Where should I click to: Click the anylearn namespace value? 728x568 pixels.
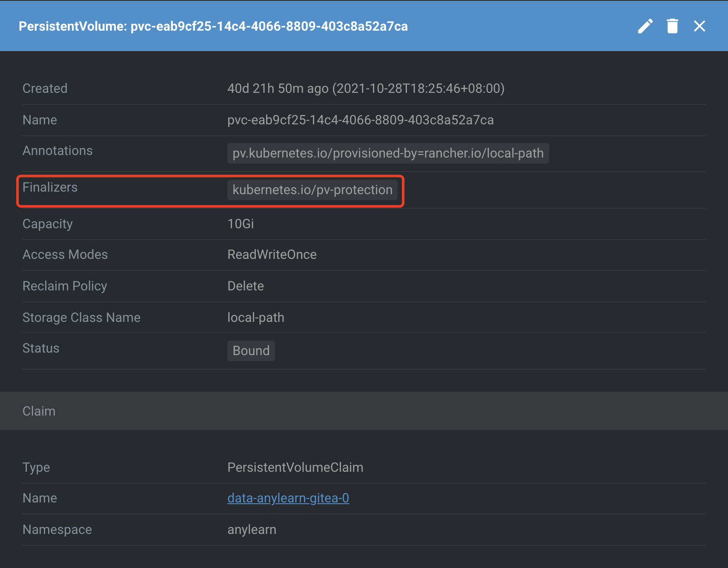[x=252, y=530]
